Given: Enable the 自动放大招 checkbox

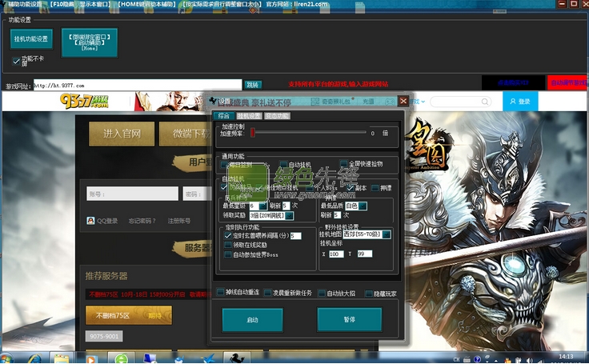Looking at the screenshot, I should pos(322,294).
